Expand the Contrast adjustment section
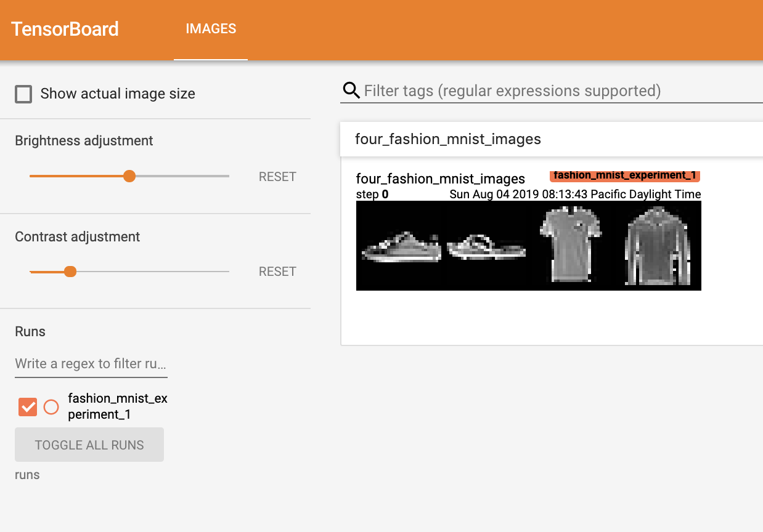Image resolution: width=763 pixels, height=532 pixels. coord(78,236)
